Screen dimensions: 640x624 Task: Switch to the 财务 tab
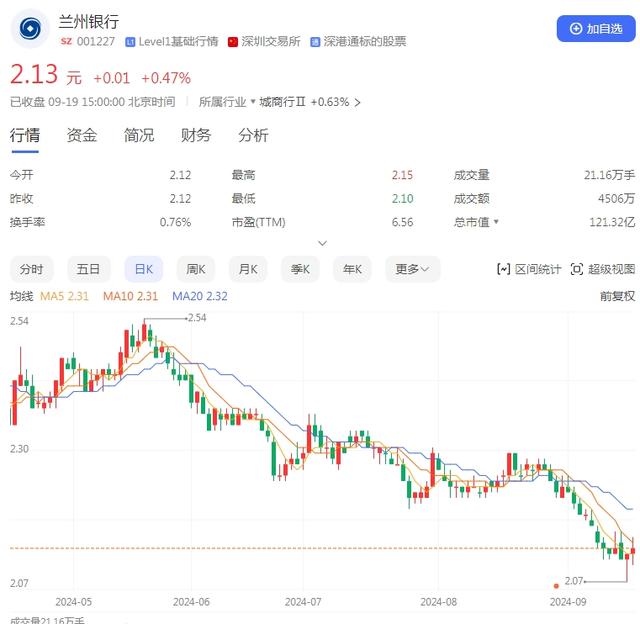coord(196,135)
